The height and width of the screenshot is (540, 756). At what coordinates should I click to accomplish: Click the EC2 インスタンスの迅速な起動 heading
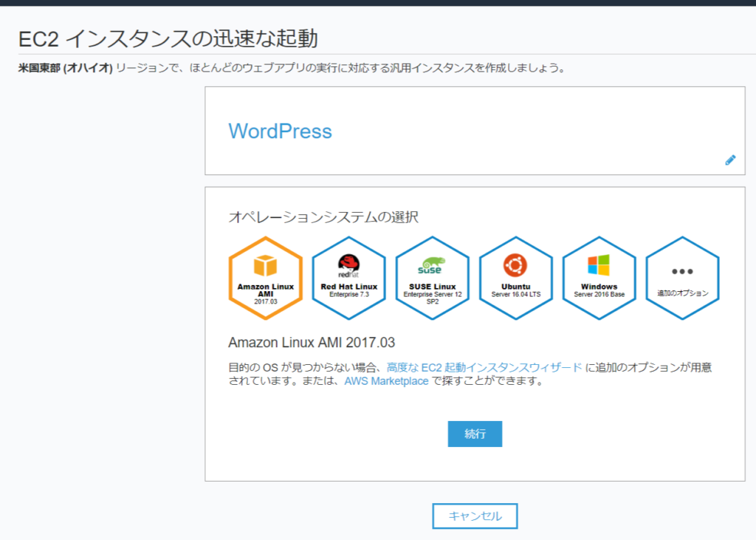168,38
